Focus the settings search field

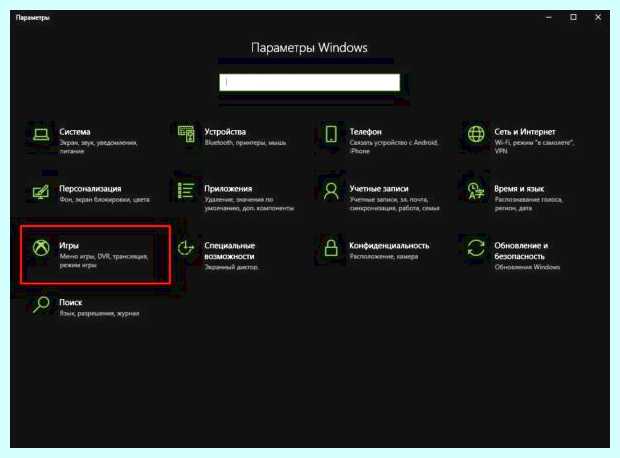tap(309, 82)
